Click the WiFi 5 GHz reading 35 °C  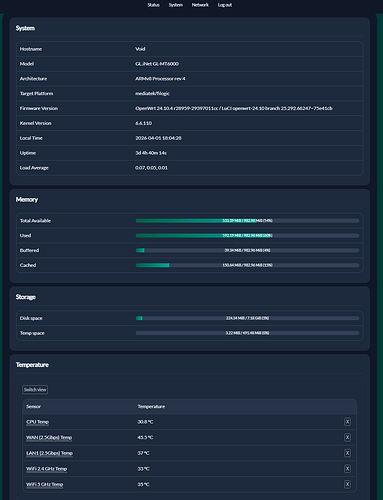pos(143,484)
